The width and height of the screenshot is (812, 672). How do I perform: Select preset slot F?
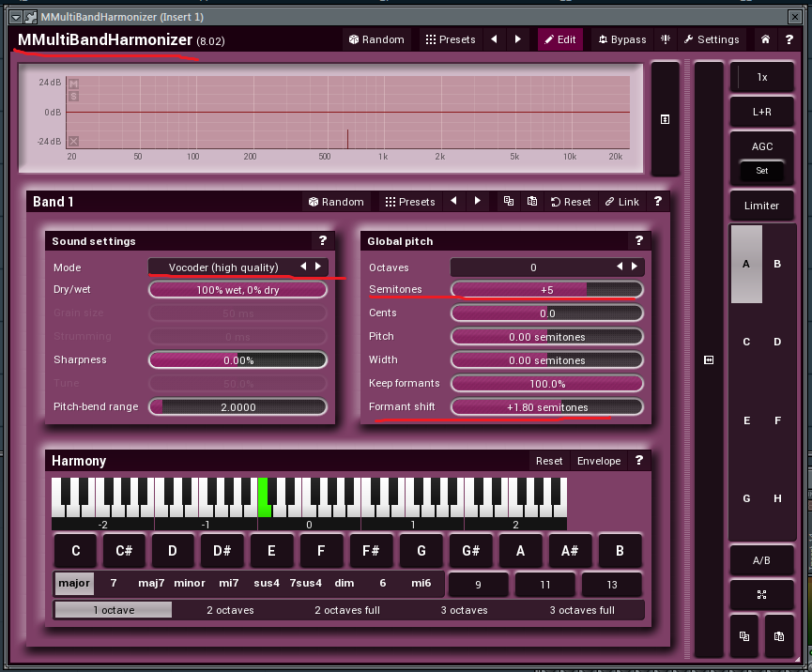point(777,420)
